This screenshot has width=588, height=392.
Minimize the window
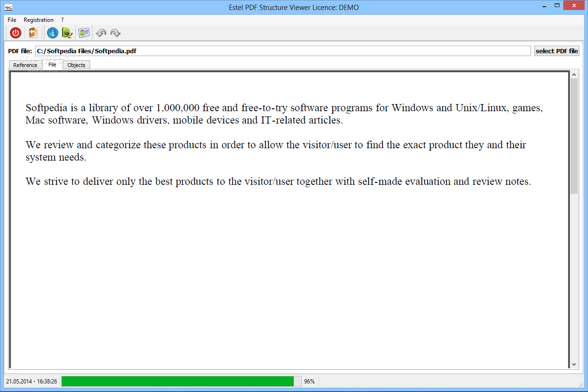click(545, 6)
